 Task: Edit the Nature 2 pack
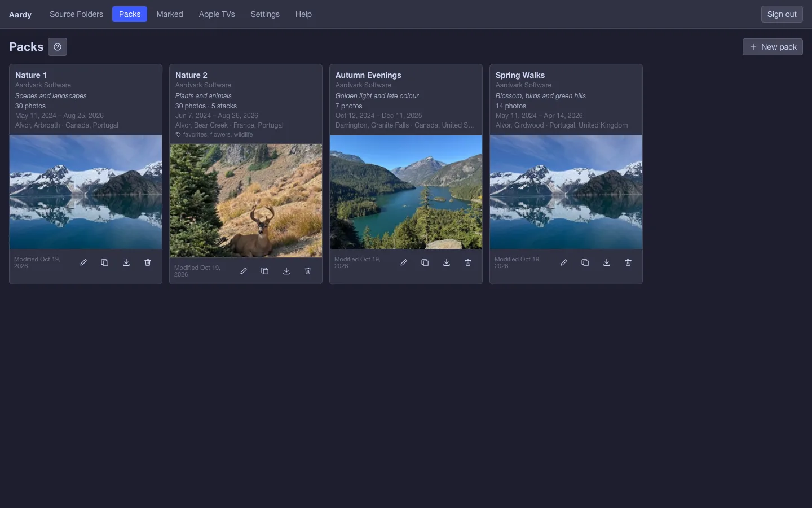(244, 271)
